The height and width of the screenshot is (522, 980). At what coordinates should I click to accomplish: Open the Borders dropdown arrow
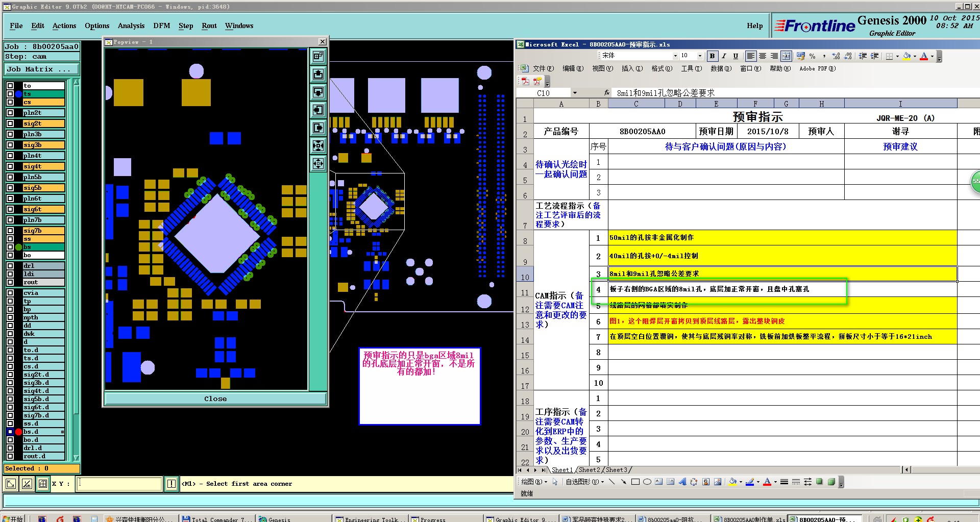tap(897, 56)
